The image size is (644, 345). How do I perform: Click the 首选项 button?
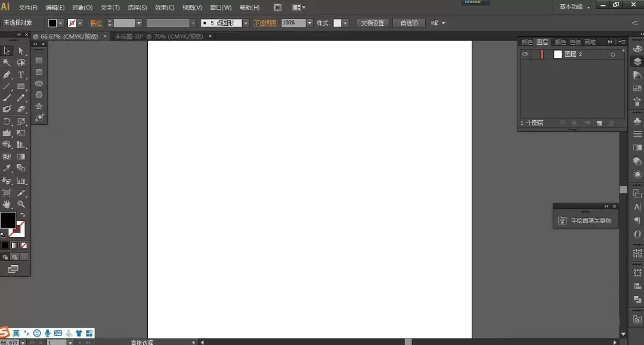pos(409,23)
